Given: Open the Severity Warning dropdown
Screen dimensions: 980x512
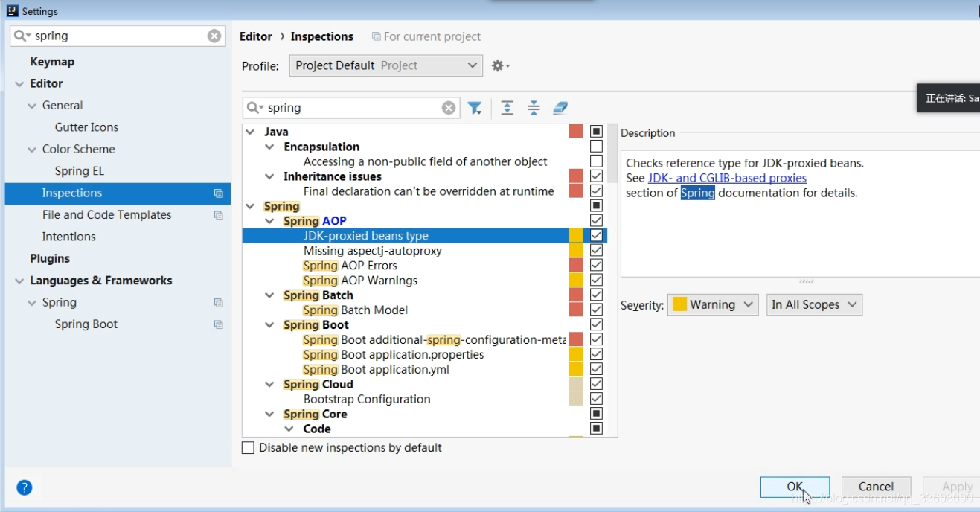Looking at the screenshot, I should click(x=713, y=304).
